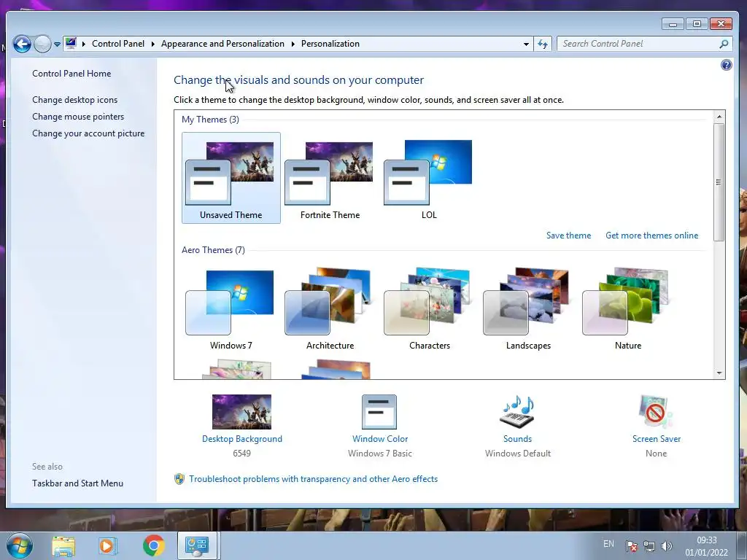
Task: Open the Windows Start orb
Action: (x=20, y=545)
